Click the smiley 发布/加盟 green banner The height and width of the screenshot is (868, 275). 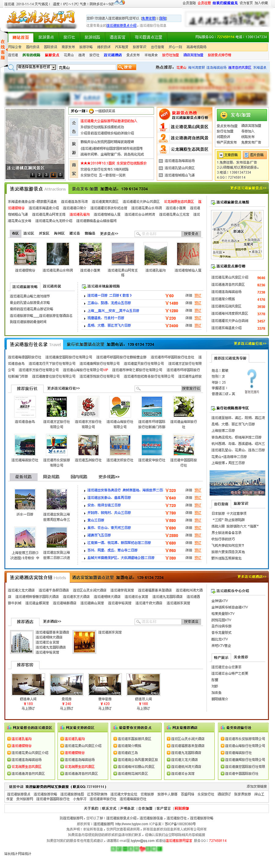click(241, 115)
